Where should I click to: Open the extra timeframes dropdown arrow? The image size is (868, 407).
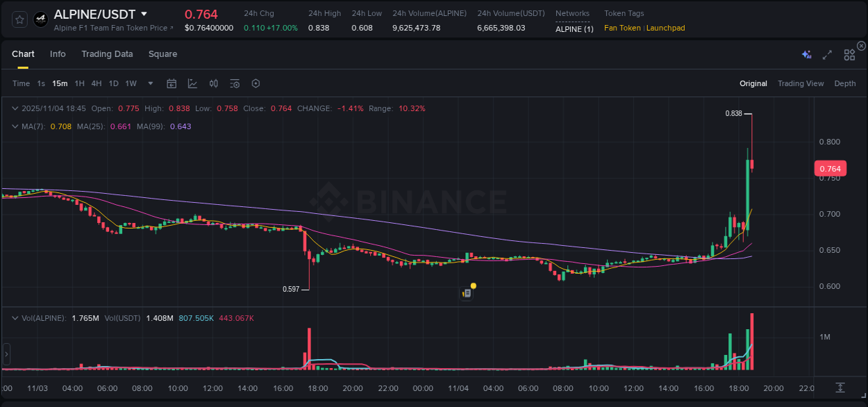[x=149, y=83]
